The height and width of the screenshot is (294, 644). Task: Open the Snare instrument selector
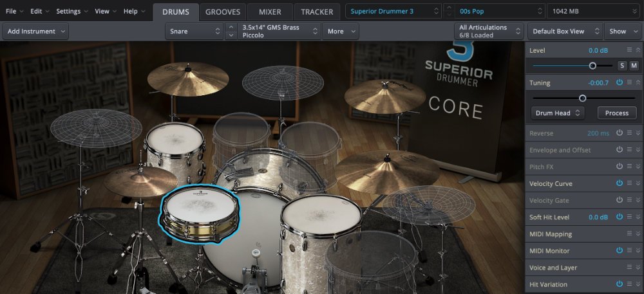(194, 31)
